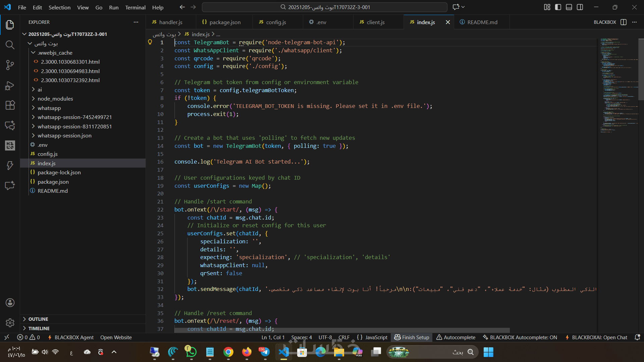The width and height of the screenshot is (644, 362).
Task: Click the lightbulb code action icon
Action: (x=150, y=42)
